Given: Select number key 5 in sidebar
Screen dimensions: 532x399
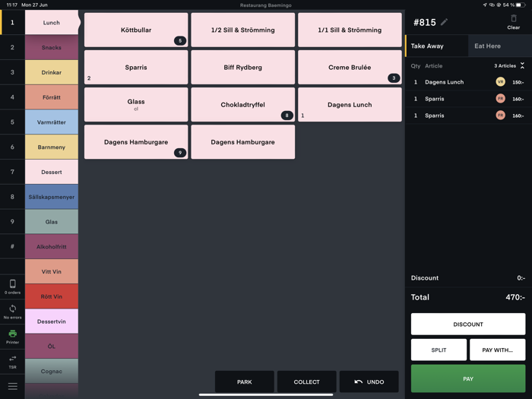Looking at the screenshot, I should click(x=13, y=122).
